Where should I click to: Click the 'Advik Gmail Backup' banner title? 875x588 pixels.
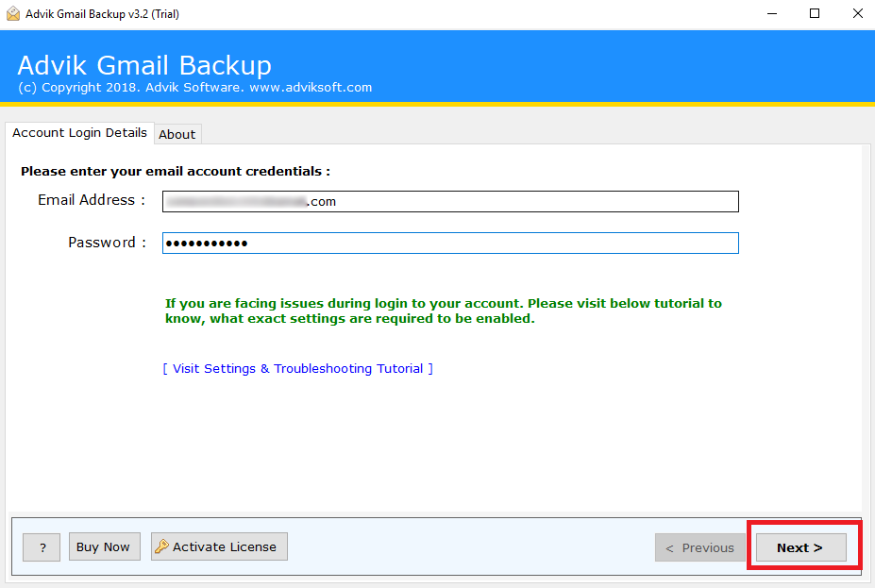point(144,65)
